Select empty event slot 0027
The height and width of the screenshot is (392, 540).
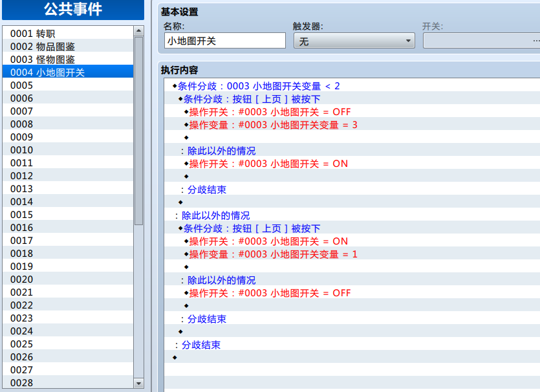[x=68, y=369]
